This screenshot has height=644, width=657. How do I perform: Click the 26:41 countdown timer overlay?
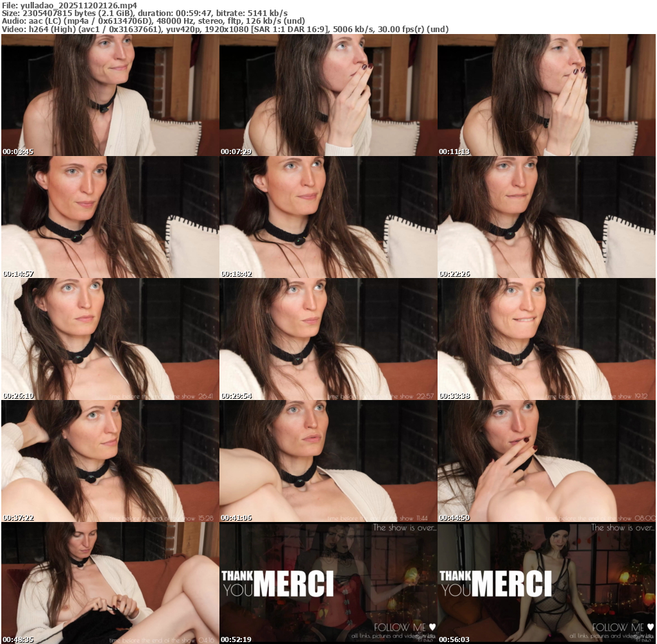(x=203, y=396)
